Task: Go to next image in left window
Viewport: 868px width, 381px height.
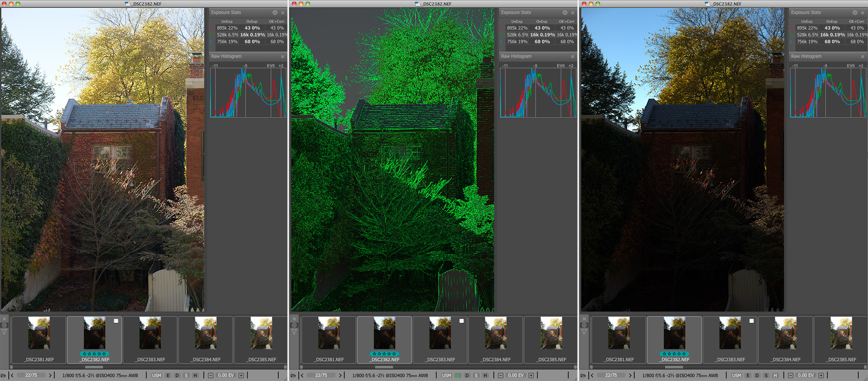Action: tap(50, 375)
